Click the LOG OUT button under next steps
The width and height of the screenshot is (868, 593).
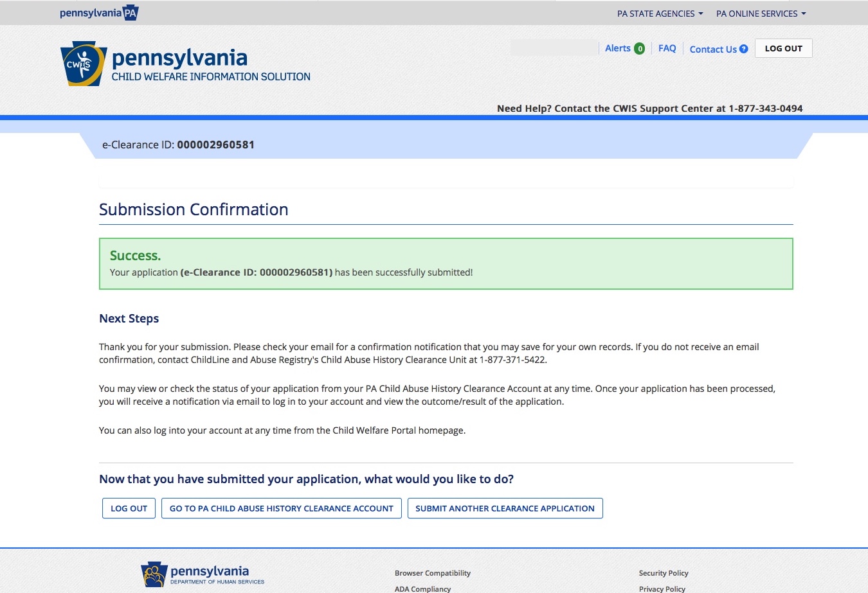coord(129,508)
